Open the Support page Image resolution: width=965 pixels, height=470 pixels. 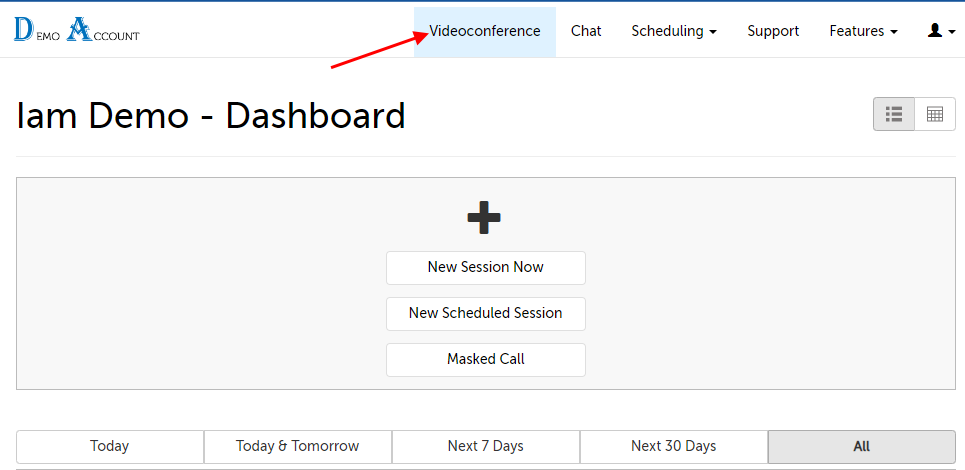773,31
